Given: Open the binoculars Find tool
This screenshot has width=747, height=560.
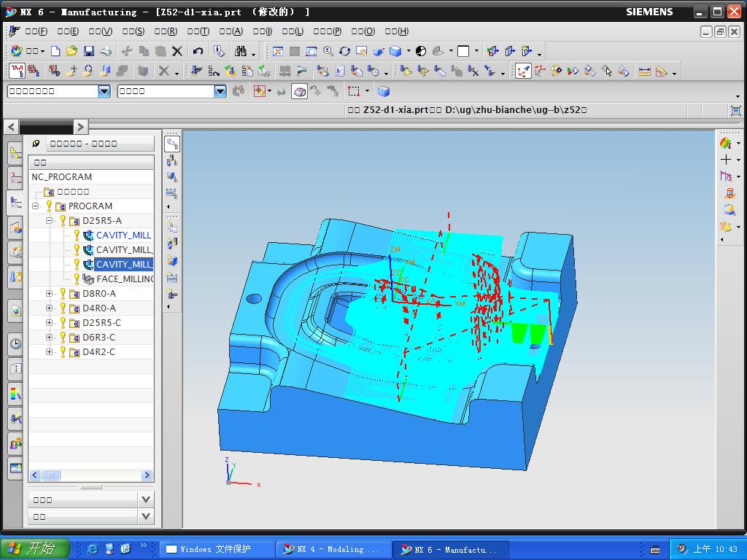Looking at the screenshot, I should [x=241, y=51].
